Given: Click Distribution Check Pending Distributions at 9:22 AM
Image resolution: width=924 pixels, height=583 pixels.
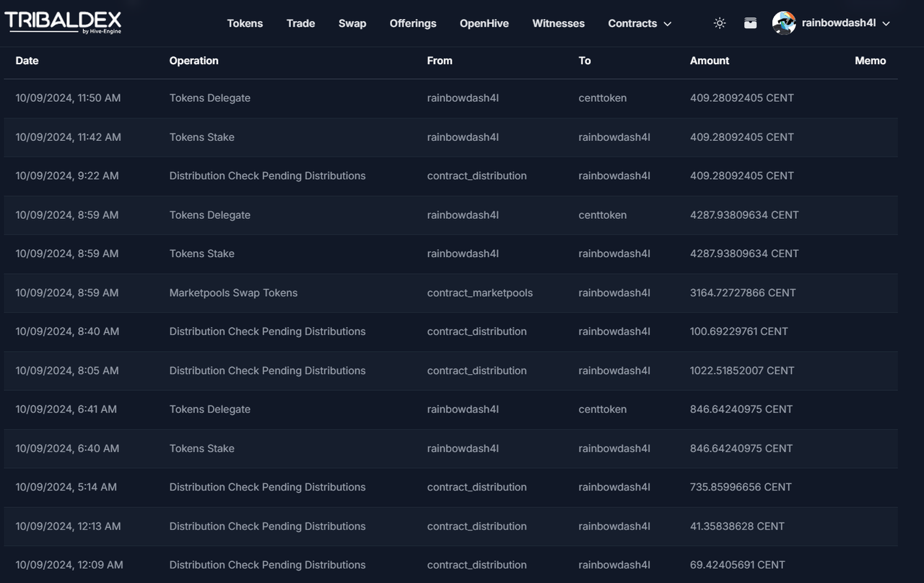Looking at the screenshot, I should click(267, 176).
